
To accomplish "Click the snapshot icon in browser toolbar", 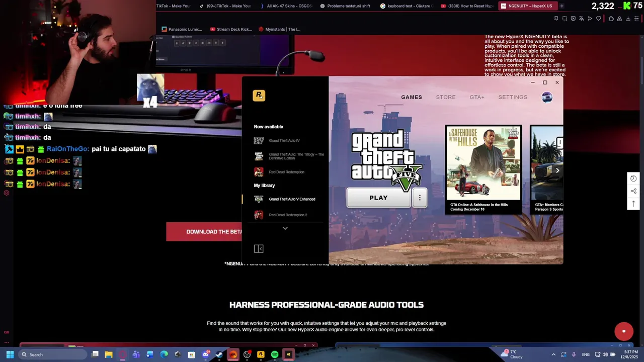I will click(565, 19).
